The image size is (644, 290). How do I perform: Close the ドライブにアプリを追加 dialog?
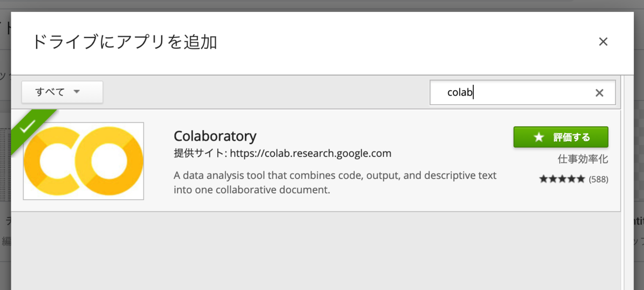click(x=603, y=42)
